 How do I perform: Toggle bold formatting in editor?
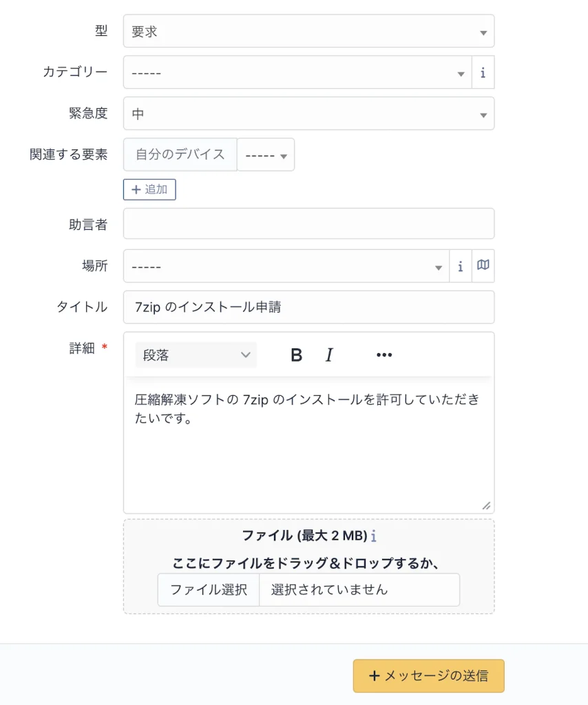tap(296, 355)
